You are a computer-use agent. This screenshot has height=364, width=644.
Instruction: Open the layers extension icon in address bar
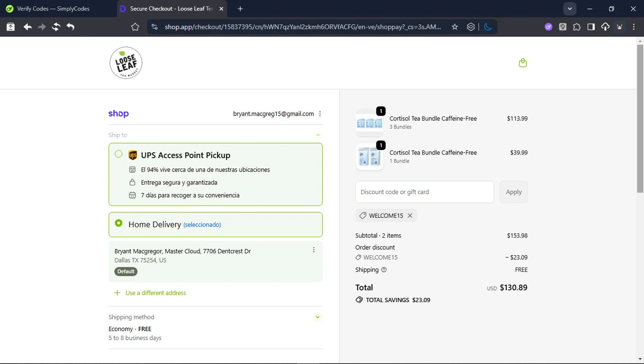pos(471,27)
